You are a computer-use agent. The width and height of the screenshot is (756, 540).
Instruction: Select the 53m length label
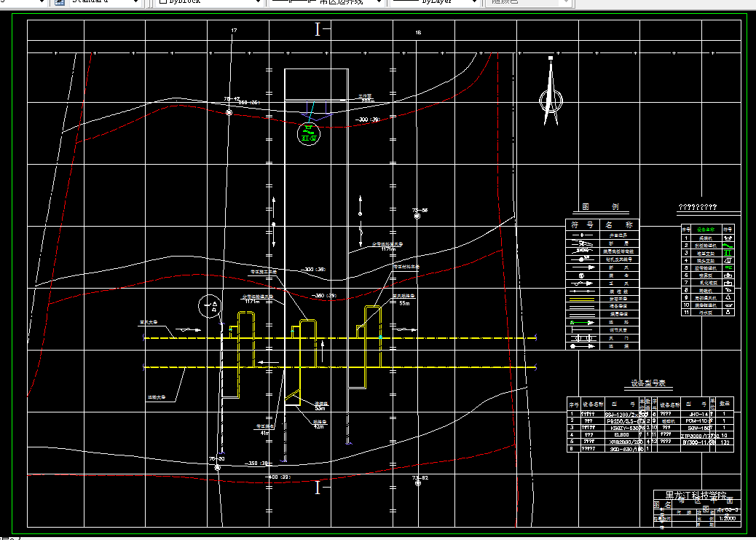320,408
